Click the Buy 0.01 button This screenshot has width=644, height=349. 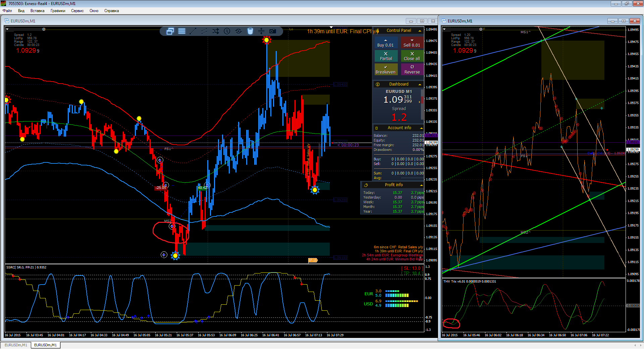386,43
